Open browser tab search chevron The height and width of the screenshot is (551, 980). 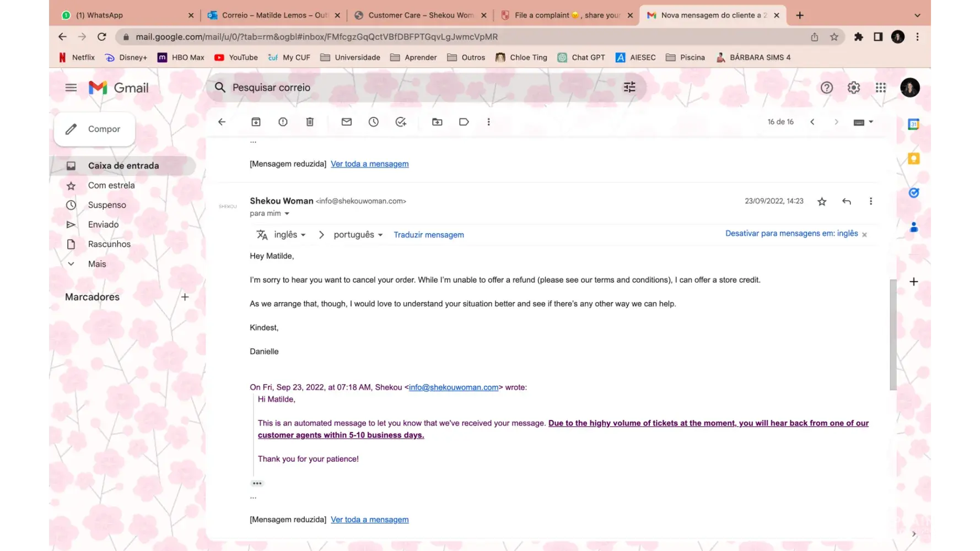pyautogui.click(x=917, y=15)
